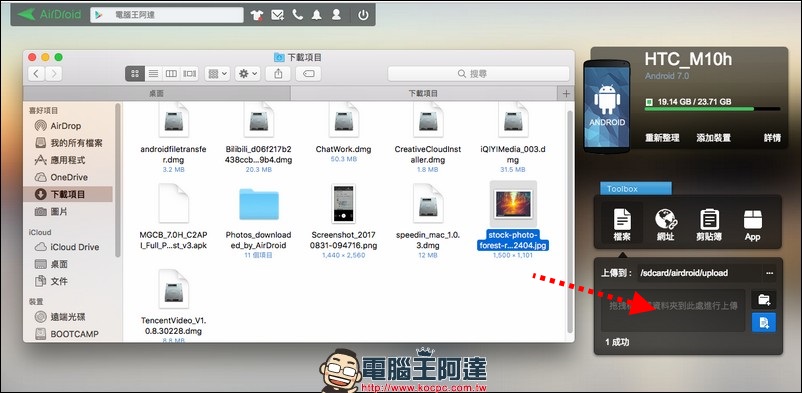802x393 pixels.
Task: Add a new Finder tab
Action: [x=566, y=94]
